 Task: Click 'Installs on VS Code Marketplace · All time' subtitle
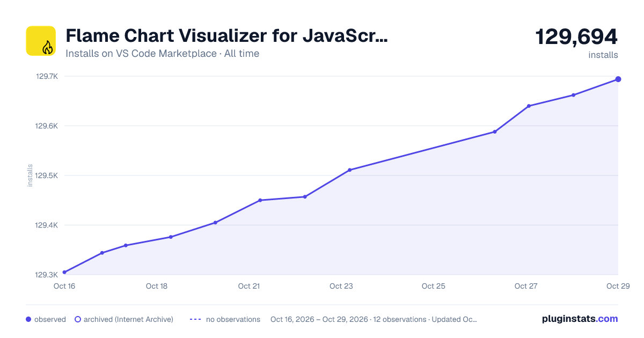pos(162,54)
